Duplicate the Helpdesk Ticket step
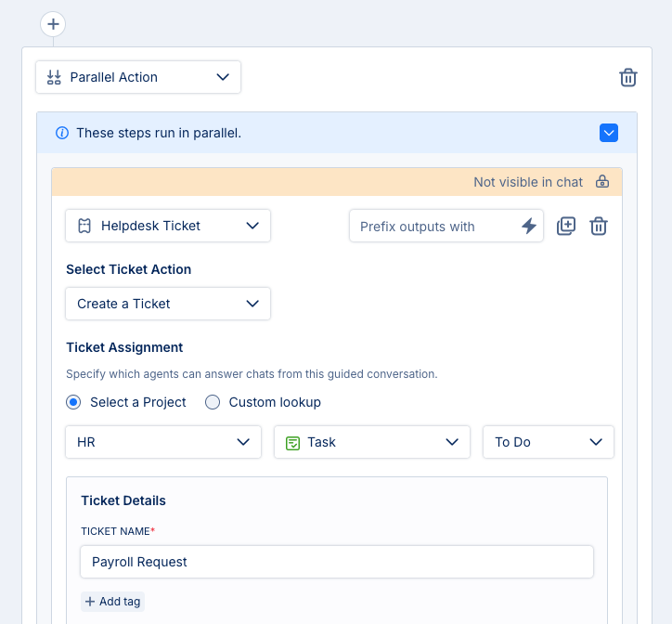Viewport: 672px width, 624px height. 566,226
